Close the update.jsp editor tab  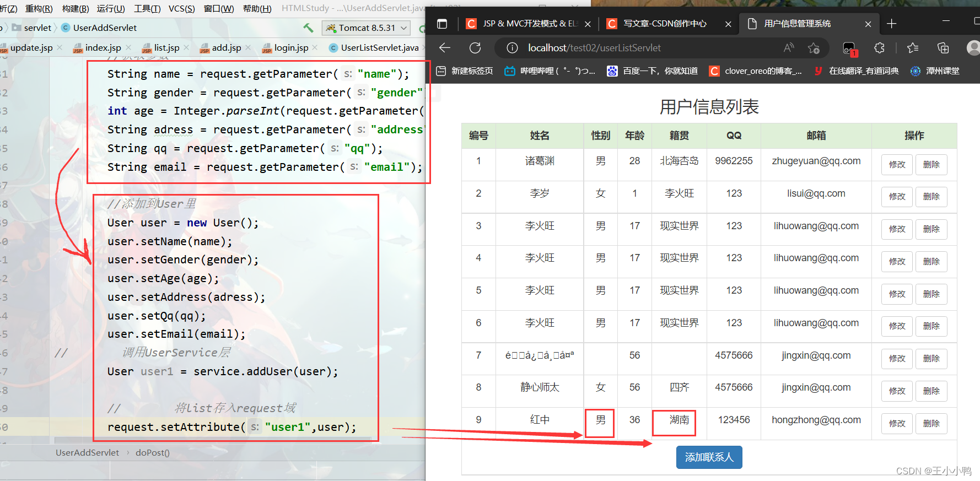pos(60,47)
